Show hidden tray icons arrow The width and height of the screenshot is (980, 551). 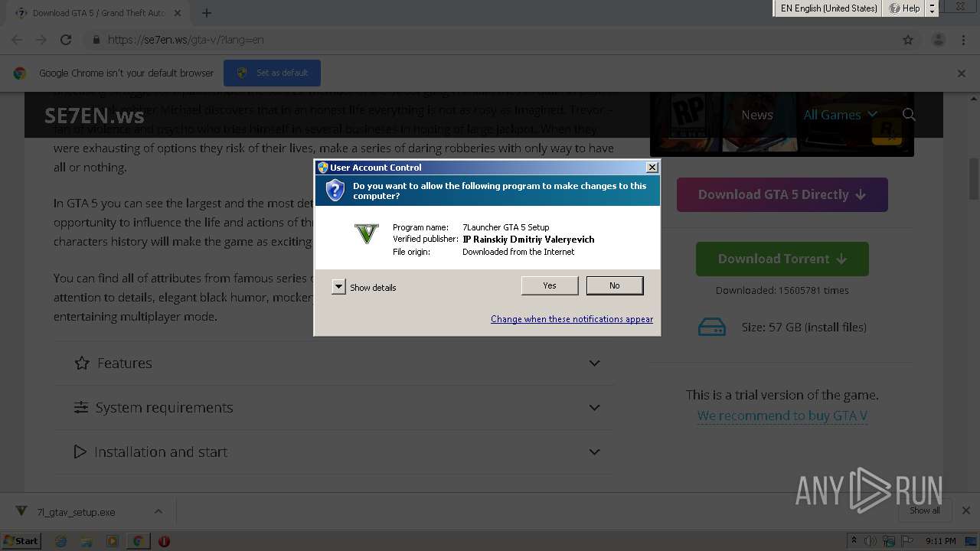tap(854, 541)
